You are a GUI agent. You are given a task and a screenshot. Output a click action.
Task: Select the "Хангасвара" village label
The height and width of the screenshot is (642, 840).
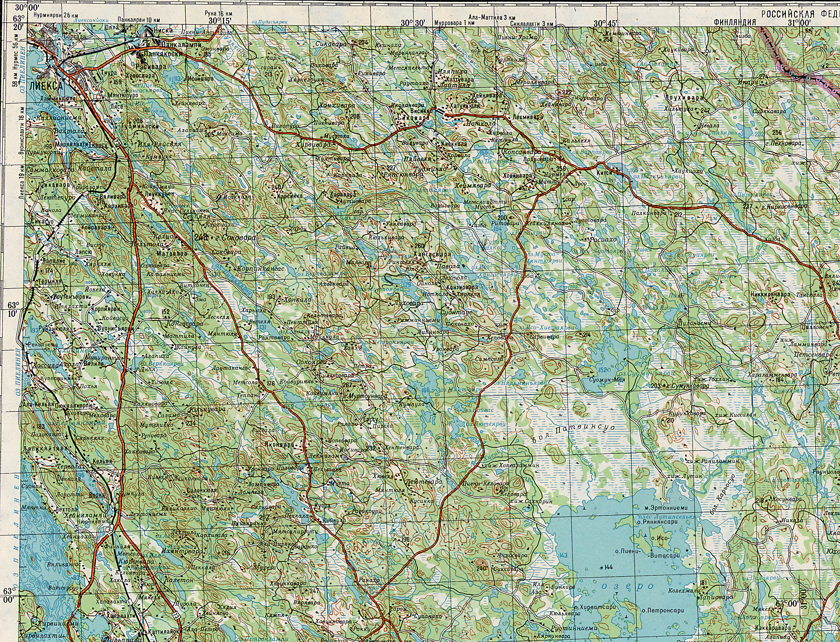point(432,254)
